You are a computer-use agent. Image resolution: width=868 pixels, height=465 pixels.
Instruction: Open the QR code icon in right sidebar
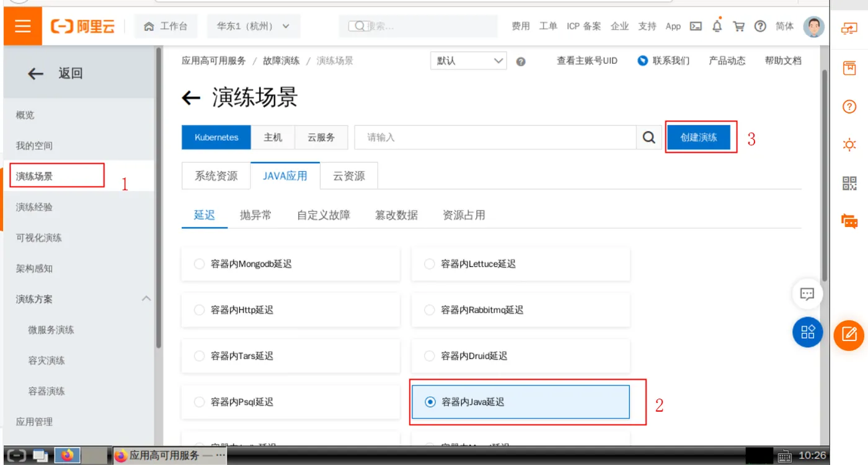(849, 183)
